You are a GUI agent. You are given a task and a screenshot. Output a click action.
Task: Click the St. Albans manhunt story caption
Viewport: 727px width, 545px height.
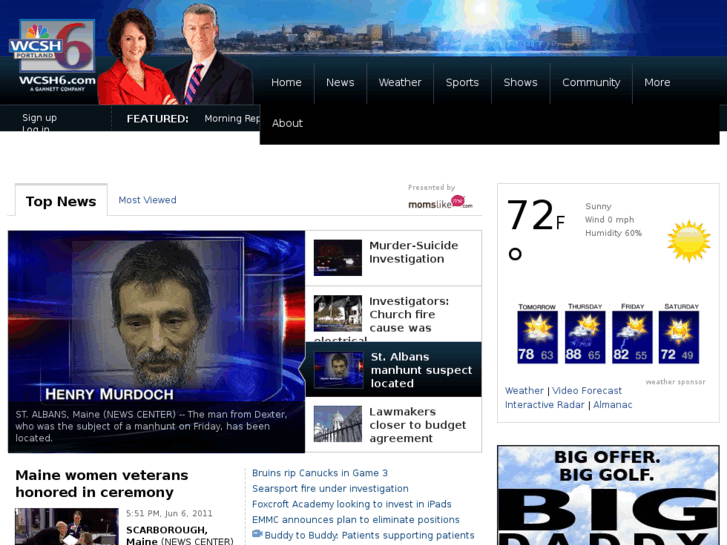(x=152, y=426)
